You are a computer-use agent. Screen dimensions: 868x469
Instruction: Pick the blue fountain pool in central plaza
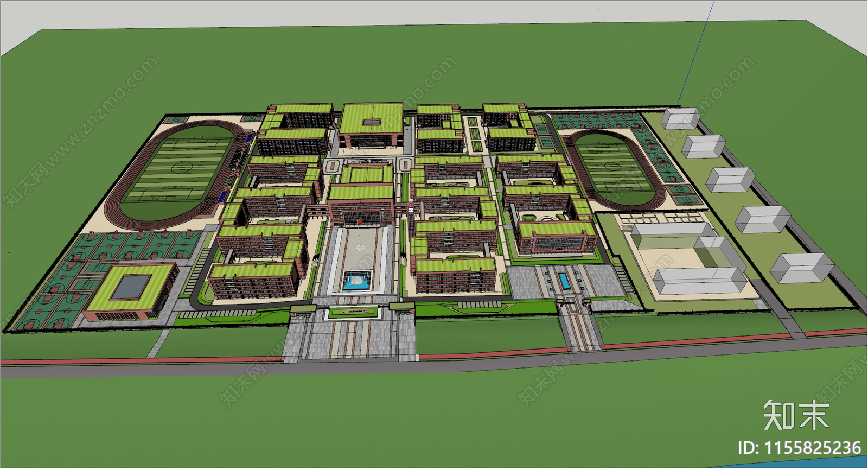pyautogui.click(x=356, y=282)
